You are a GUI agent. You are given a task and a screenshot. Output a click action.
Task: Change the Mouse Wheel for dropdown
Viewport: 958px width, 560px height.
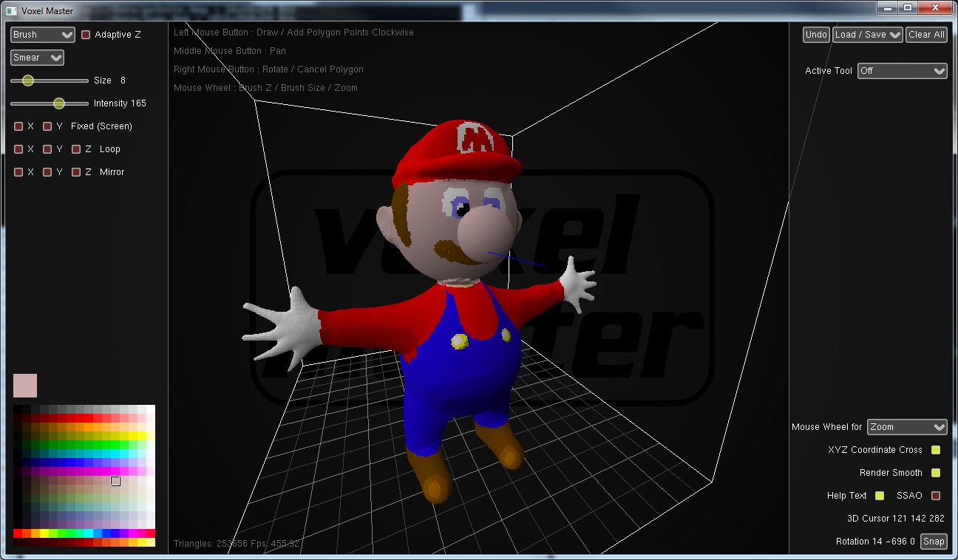(x=907, y=427)
